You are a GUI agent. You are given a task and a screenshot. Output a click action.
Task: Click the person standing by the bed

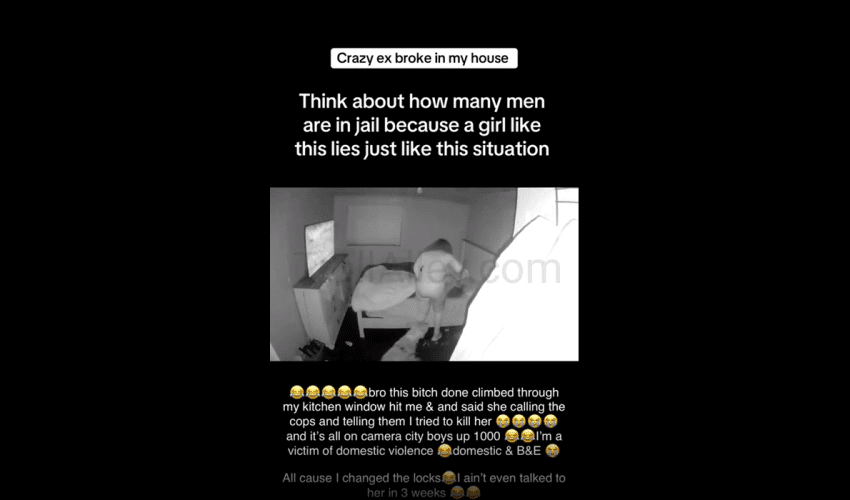coord(437,289)
